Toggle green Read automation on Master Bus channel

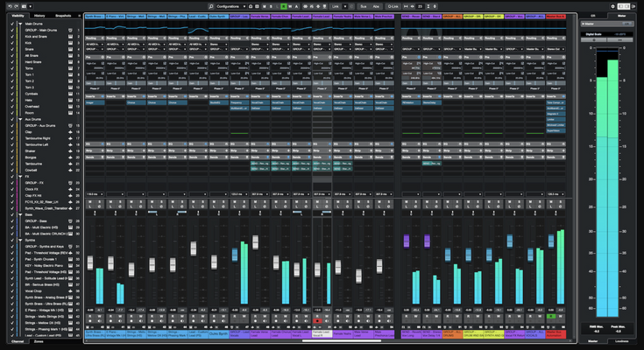click(551, 317)
